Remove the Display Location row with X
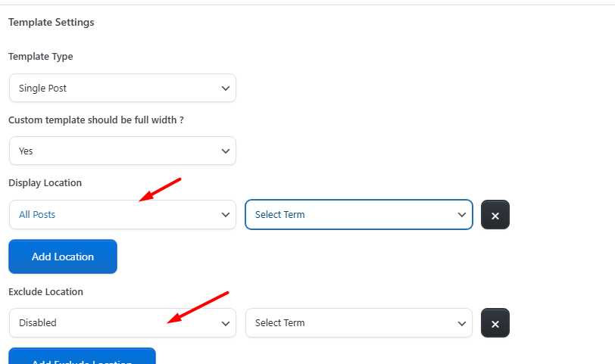Viewport: 615px width, 364px height. 495,215
